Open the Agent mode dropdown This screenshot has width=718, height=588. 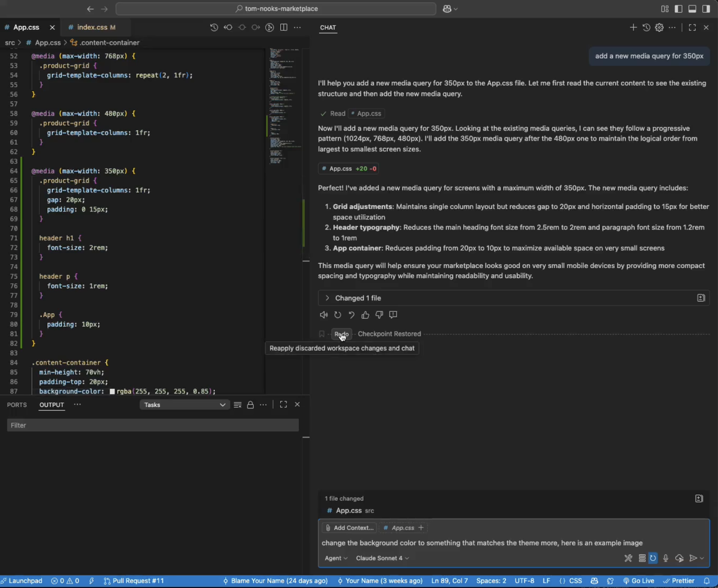click(336, 558)
